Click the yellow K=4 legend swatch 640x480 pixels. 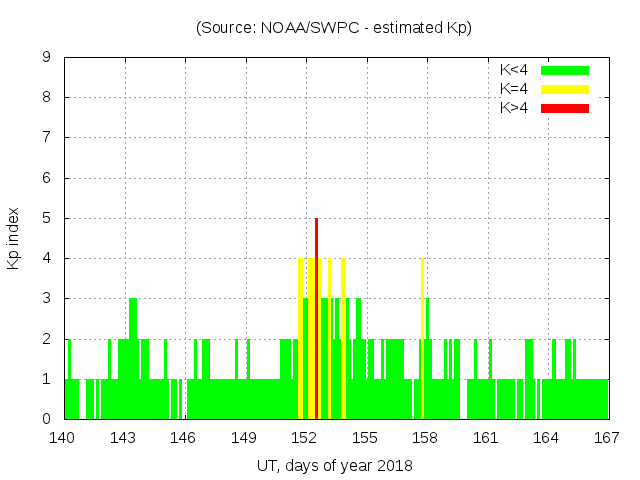pos(565,89)
